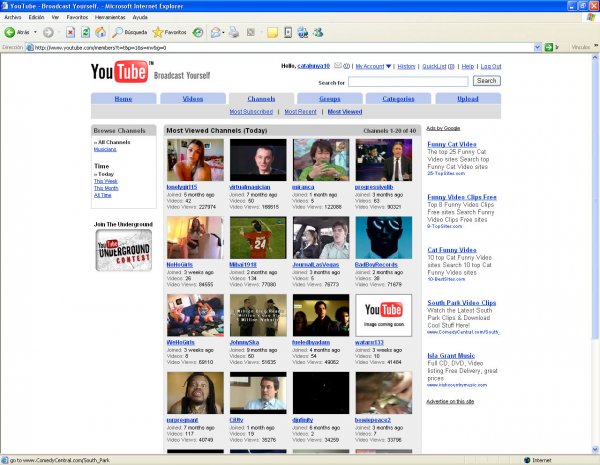
Task: Click the Edit page toolbar icon
Action: (x=251, y=33)
